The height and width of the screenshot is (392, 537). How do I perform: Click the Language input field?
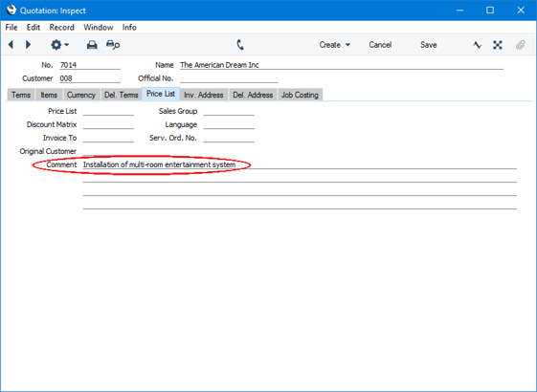coord(229,124)
